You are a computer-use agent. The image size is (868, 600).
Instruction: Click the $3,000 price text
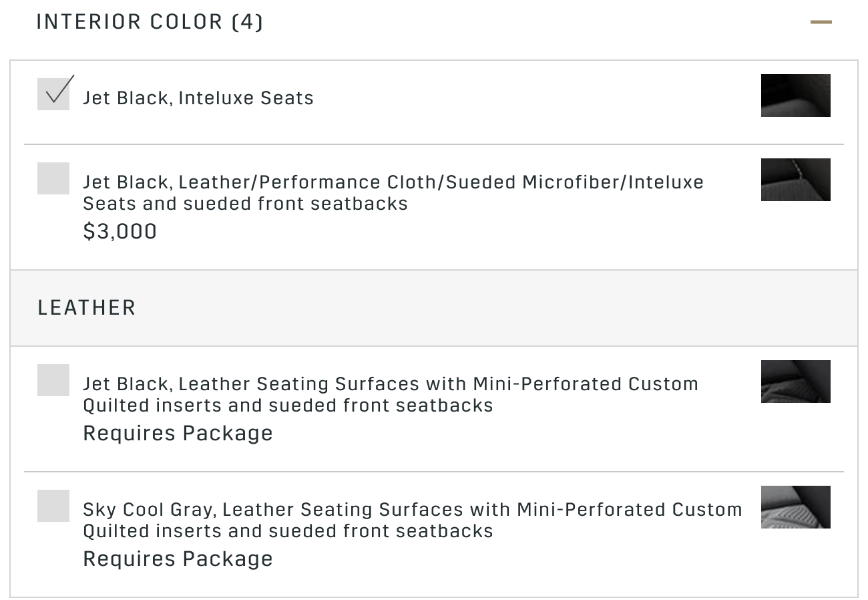tap(120, 232)
